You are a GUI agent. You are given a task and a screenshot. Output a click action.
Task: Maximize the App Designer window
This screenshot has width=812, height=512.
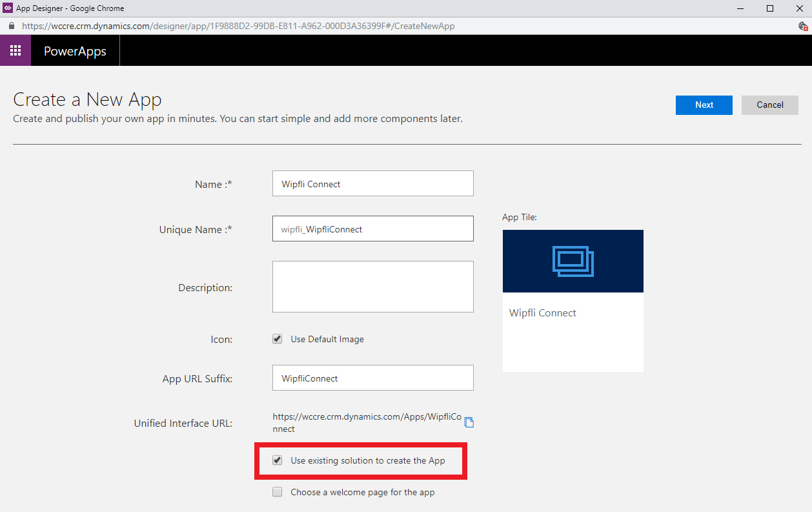pyautogui.click(x=769, y=8)
